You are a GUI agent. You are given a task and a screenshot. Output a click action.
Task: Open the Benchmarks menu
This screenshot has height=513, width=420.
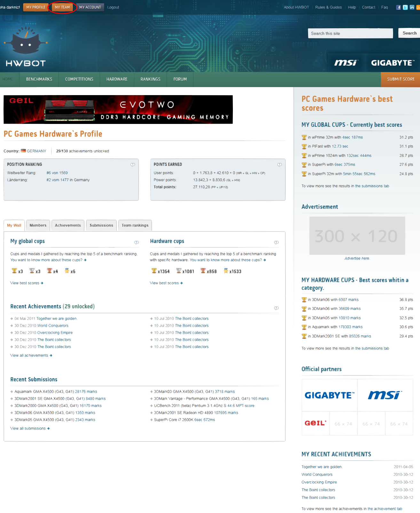tap(39, 79)
